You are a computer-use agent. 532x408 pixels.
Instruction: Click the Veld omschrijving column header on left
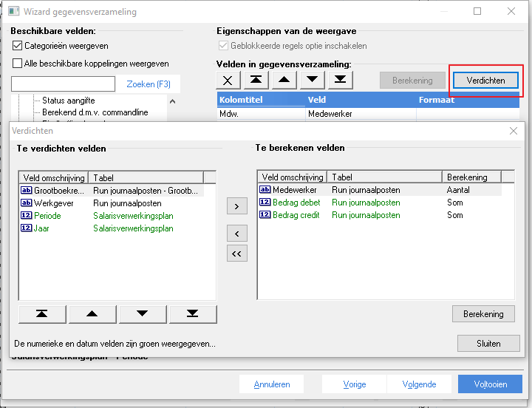click(54, 177)
